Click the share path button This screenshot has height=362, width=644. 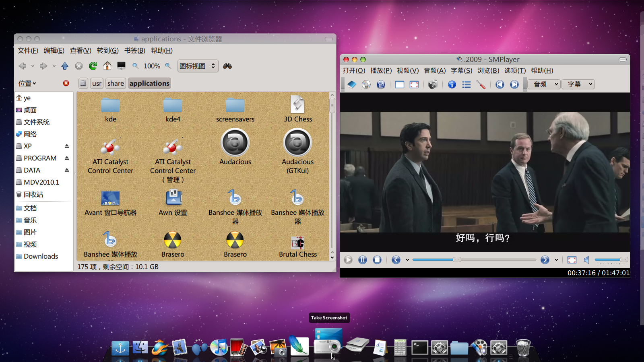click(116, 83)
